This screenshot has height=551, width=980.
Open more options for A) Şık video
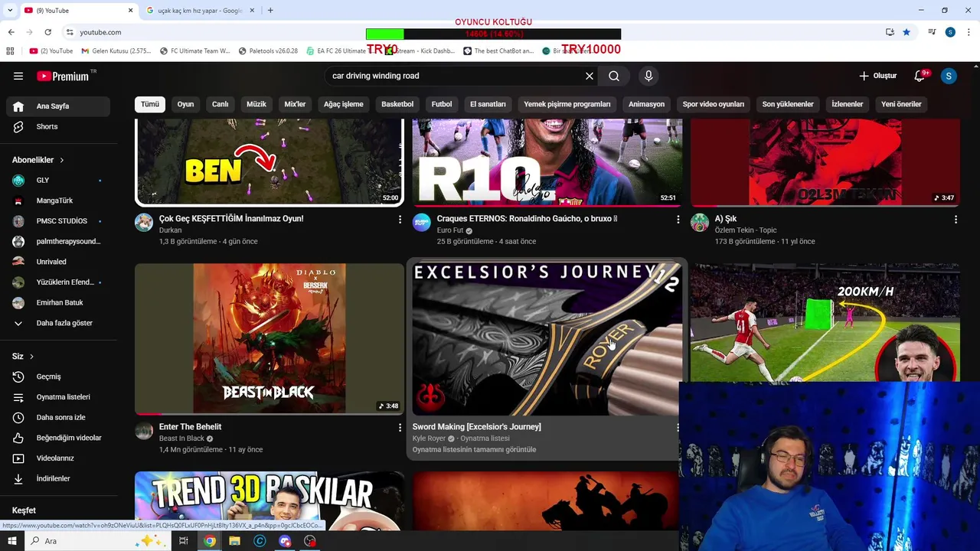click(955, 220)
